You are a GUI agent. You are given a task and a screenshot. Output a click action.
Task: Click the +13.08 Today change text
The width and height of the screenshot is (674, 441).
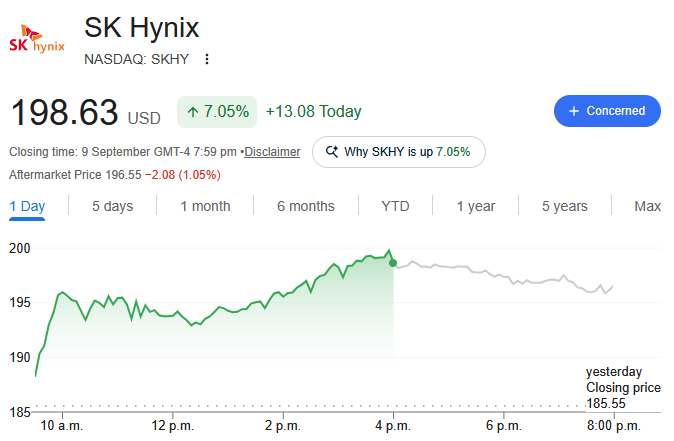(314, 112)
